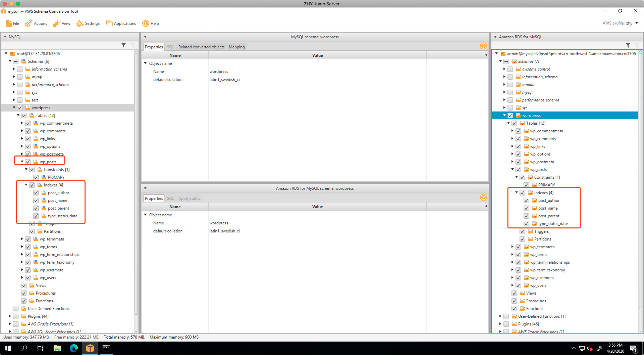This screenshot has height=355, width=644.
Task: Switch to the Mapping tab
Action: coord(236,47)
